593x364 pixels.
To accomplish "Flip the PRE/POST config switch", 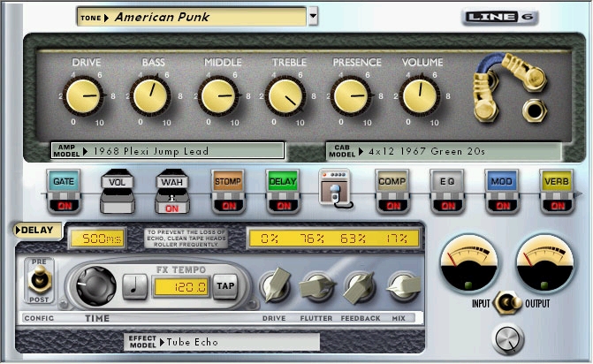I will pos(40,280).
